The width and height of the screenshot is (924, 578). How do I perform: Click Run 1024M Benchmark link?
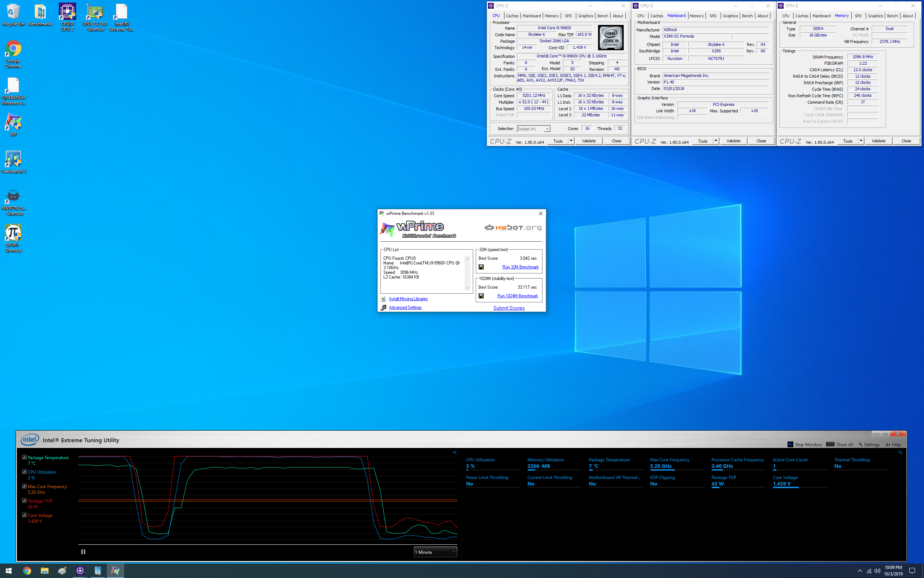point(517,296)
